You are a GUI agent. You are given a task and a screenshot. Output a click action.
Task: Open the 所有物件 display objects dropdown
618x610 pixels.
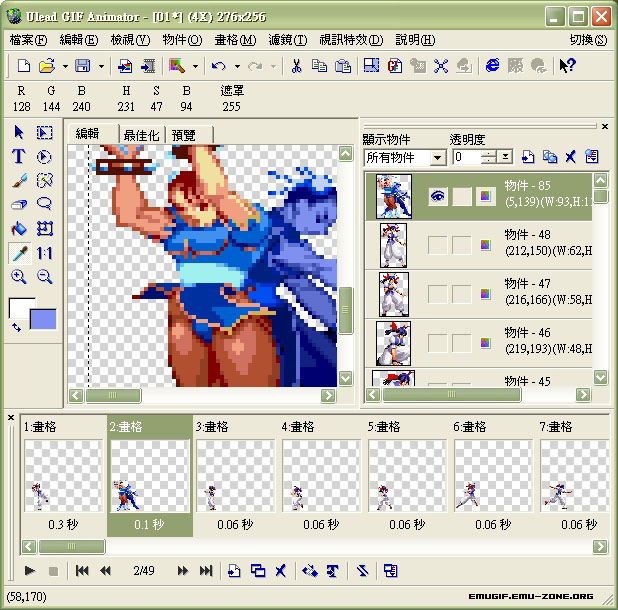(437, 158)
